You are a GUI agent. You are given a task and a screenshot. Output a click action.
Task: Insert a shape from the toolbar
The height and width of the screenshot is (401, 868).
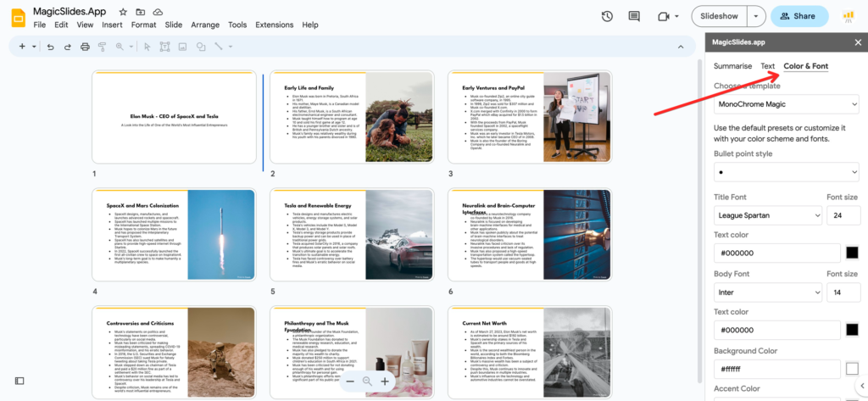(x=201, y=47)
